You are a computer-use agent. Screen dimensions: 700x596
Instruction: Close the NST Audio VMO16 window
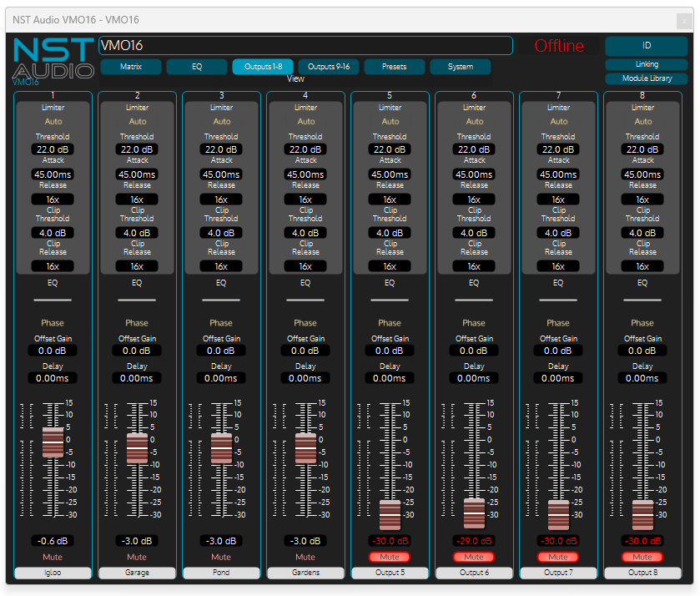682,20
